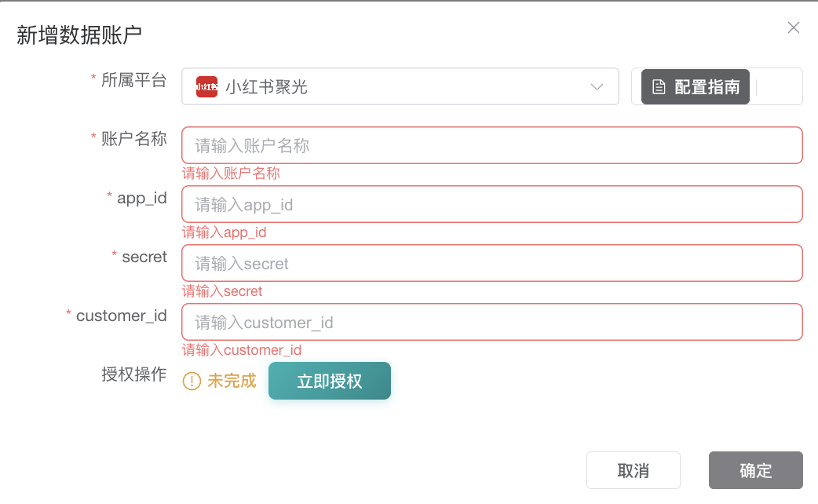Close the 新增数据账户 dialog
Image resolution: width=818 pixels, height=504 pixels.
(794, 28)
